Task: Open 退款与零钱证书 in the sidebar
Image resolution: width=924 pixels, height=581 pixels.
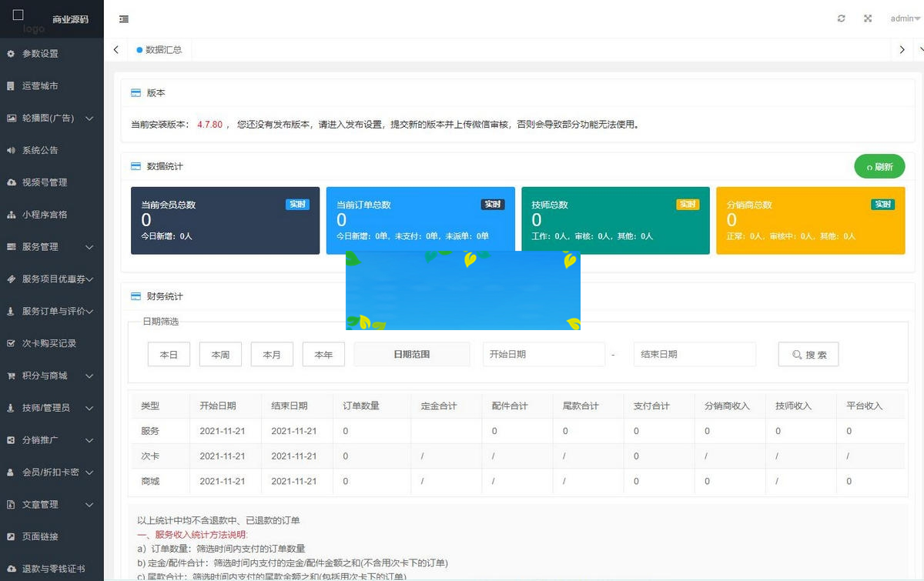Action: [x=51, y=569]
